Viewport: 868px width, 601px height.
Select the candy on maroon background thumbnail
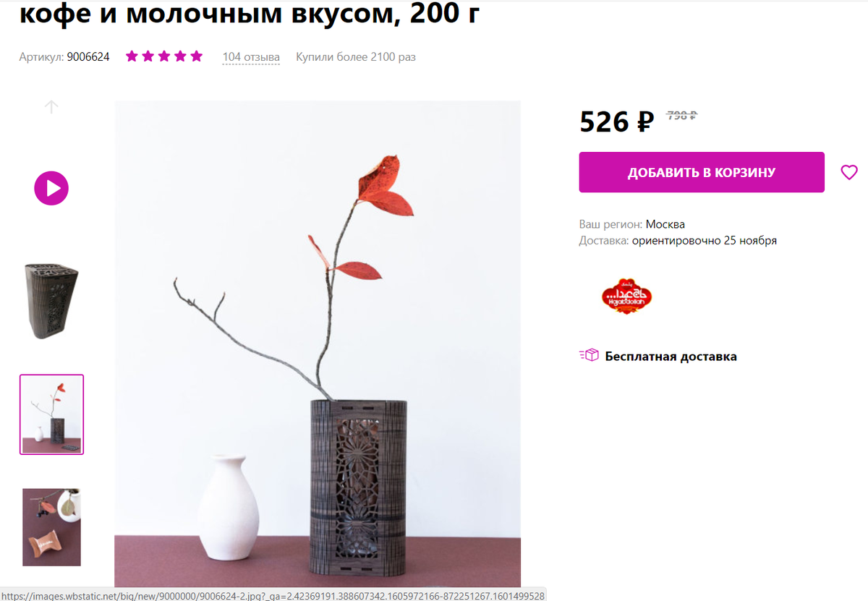51,527
